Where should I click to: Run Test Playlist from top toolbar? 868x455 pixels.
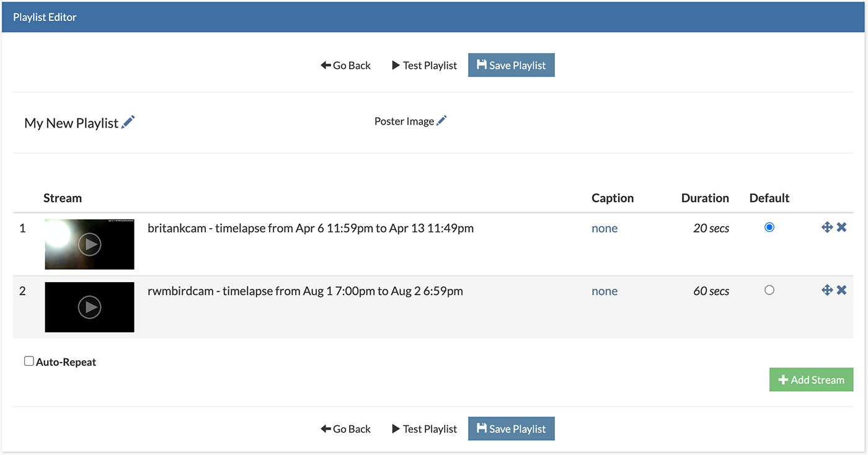(x=424, y=65)
